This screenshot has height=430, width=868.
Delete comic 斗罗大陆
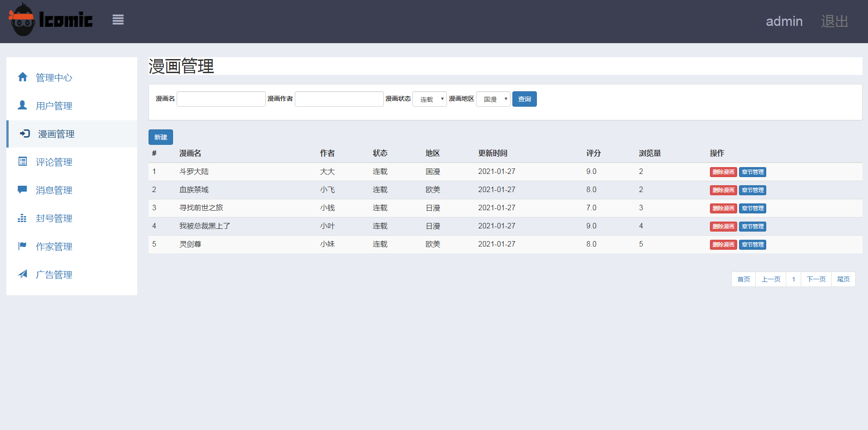click(x=724, y=172)
